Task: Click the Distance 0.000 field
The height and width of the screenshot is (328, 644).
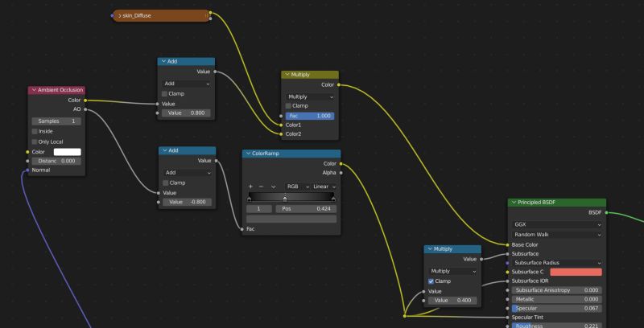Action: 56,161
